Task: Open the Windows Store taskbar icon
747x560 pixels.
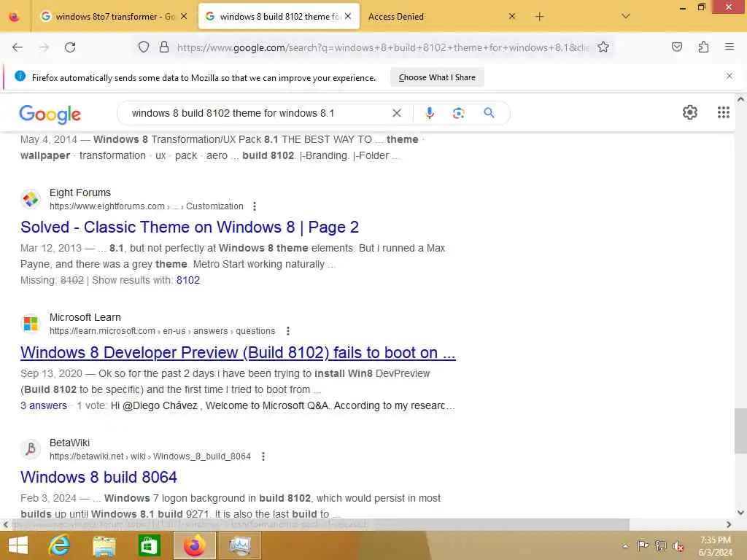Action: click(x=149, y=545)
